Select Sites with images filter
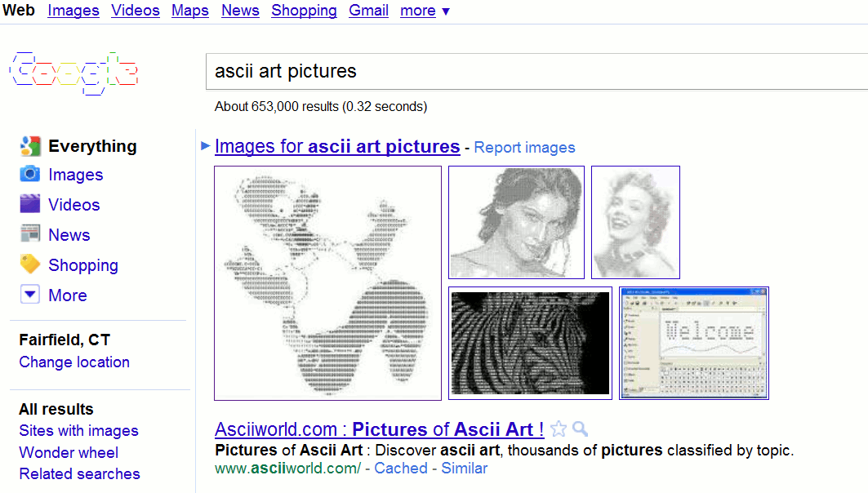The image size is (868, 493). tap(78, 430)
